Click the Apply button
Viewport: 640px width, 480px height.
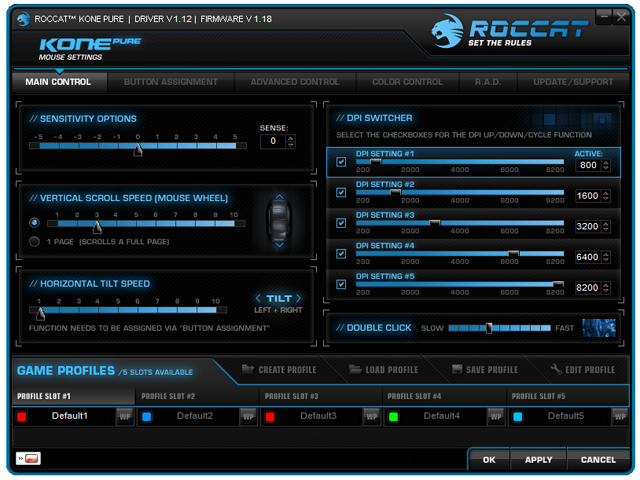tap(538, 460)
